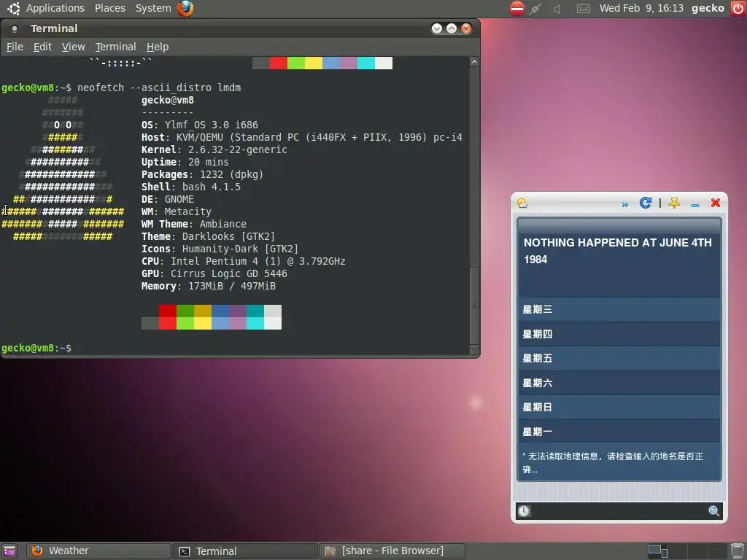Switch to Terminal taskbar window
The image size is (747, 560).
pyautogui.click(x=245, y=551)
